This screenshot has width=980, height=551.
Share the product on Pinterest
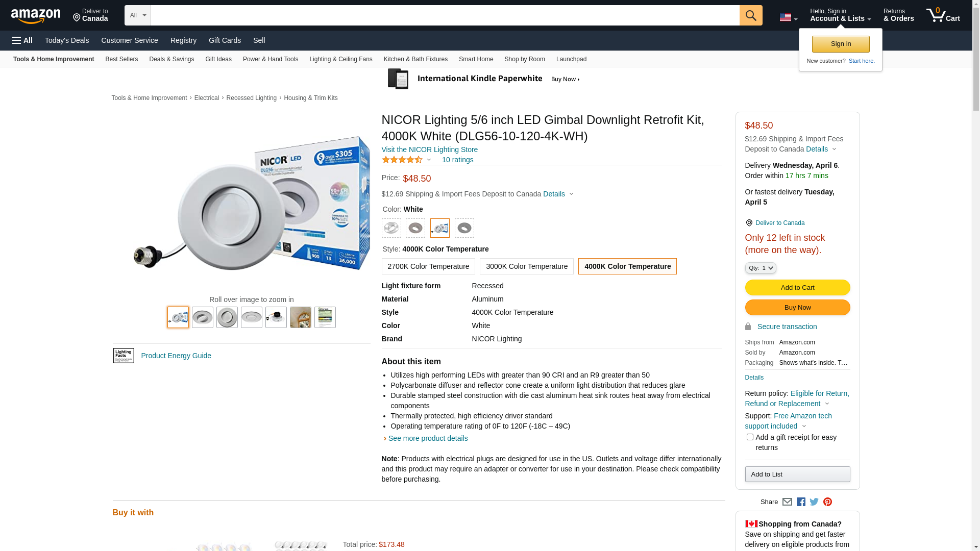tap(827, 502)
